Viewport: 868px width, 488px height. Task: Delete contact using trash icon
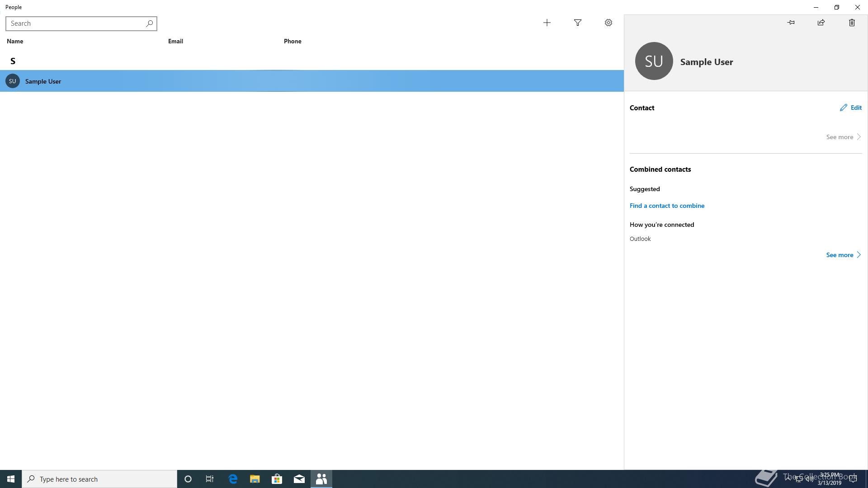[x=852, y=23]
